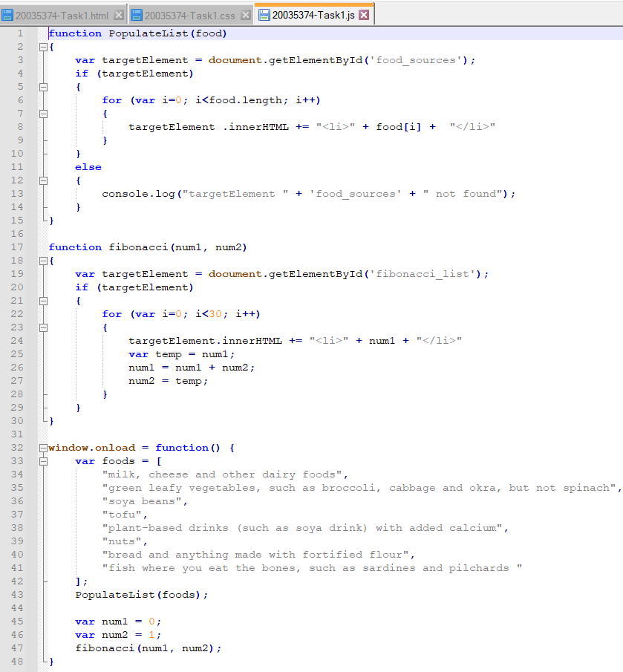Collapse the if block fold at line 21
The width and height of the screenshot is (623, 672).
coord(43,301)
